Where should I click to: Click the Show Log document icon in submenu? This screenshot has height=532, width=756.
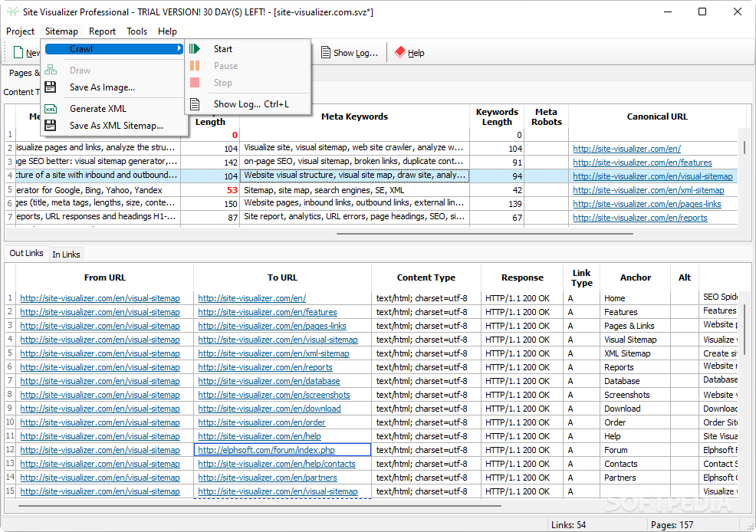coord(195,104)
